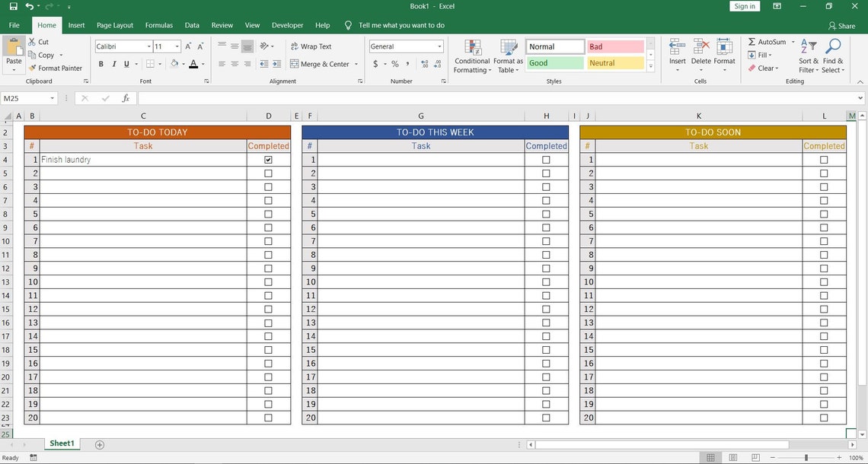Check the Completed checkbox for Finish laundry
Image resolution: width=868 pixels, height=464 pixels.
pos(268,159)
